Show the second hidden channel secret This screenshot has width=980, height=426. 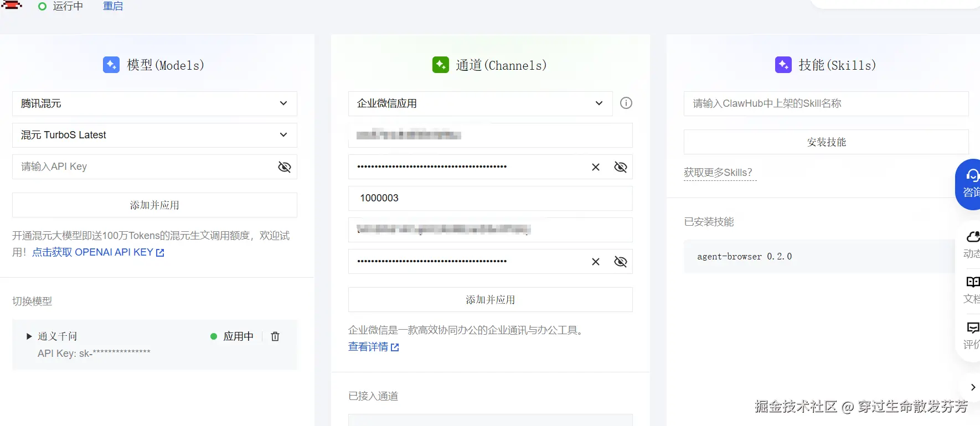[621, 262]
